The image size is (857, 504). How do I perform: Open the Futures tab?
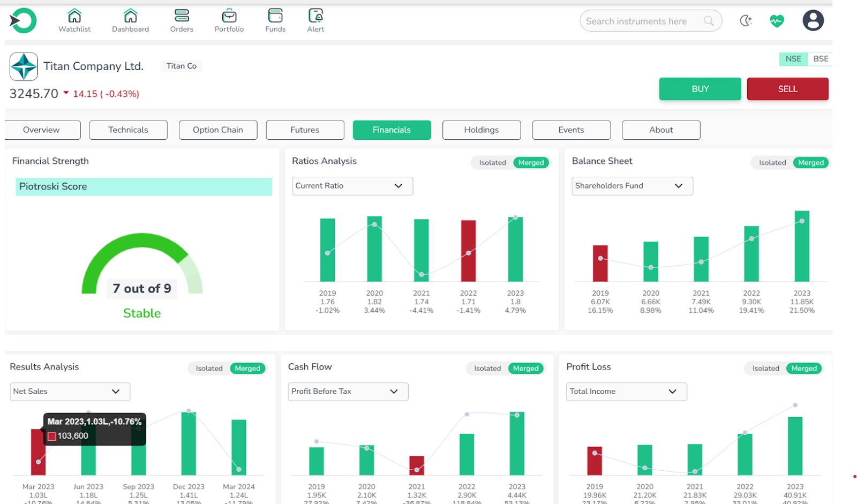tap(305, 130)
